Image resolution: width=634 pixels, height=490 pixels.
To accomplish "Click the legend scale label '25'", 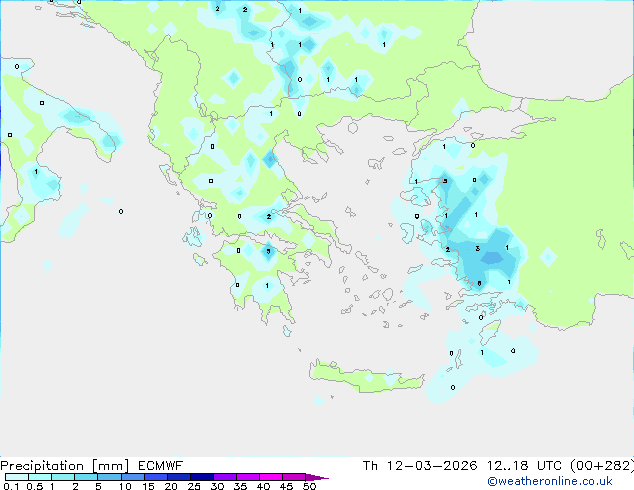I will 194,486.
